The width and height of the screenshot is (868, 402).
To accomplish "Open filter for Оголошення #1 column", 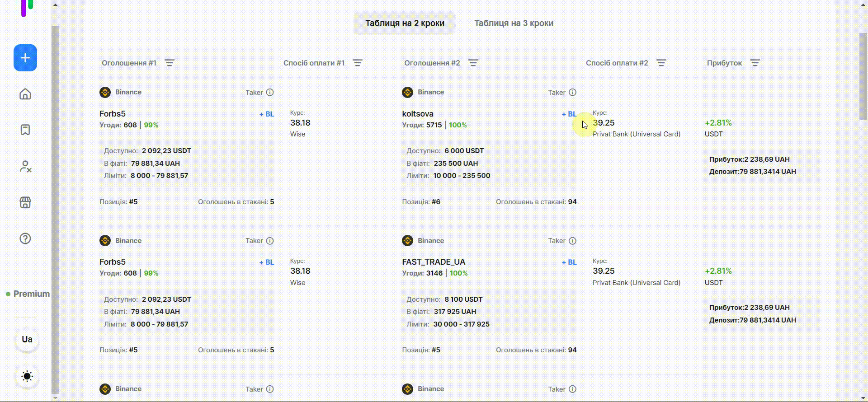I will pyautogui.click(x=170, y=63).
